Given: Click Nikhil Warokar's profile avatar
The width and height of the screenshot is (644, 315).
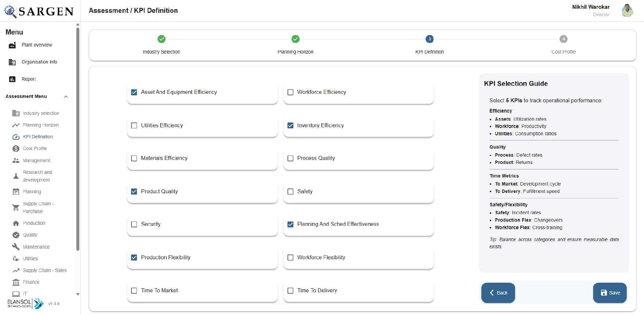Looking at the screenshot, I should [x=627, y=10].
